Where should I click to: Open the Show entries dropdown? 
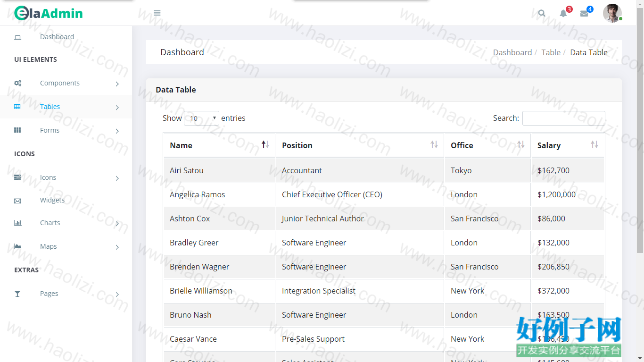click(x=201, y=118)
